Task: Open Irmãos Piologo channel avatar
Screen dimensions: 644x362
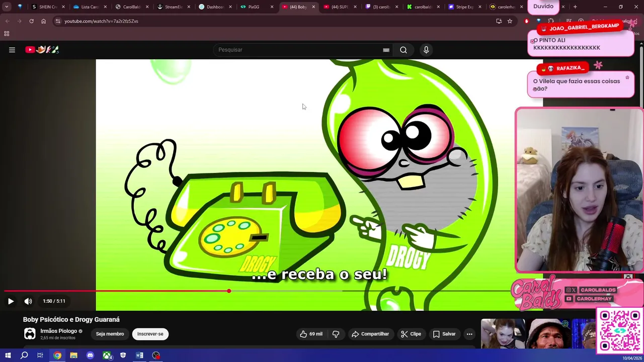Action: (30, 333)
